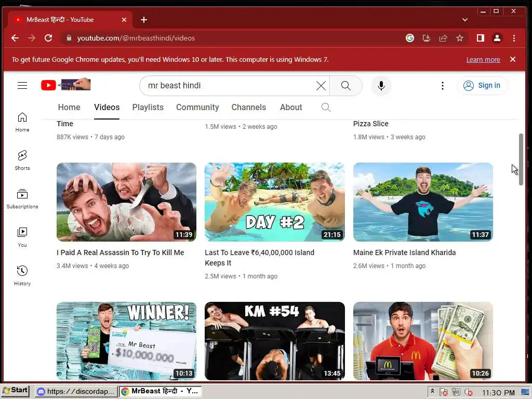This screenshot has height=399, width=532.
Task: Click the Action Center flag tray icon
Action: point(444,392)
